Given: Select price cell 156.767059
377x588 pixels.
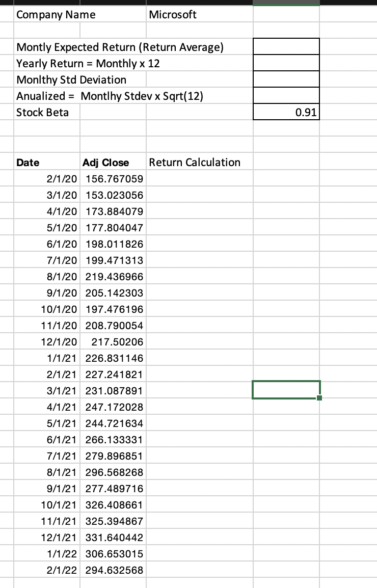Looking at the screenshot, I should pos(113,178).
